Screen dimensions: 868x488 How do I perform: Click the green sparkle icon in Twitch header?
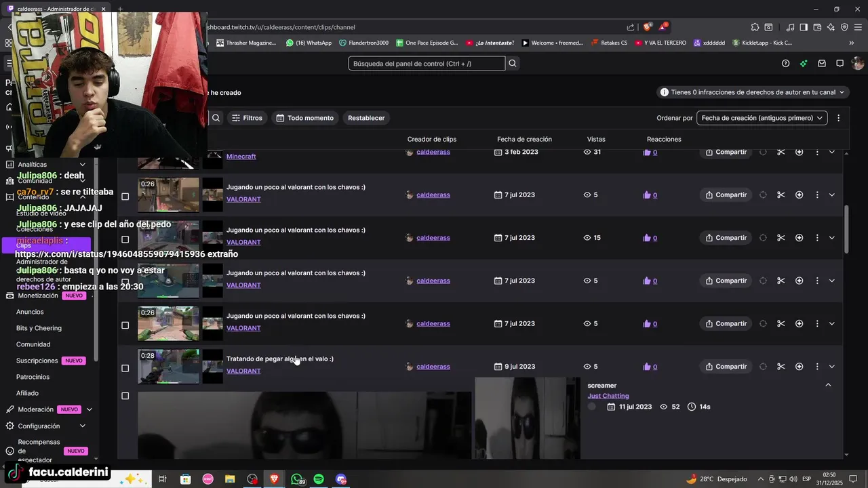(x=804, y=63)
